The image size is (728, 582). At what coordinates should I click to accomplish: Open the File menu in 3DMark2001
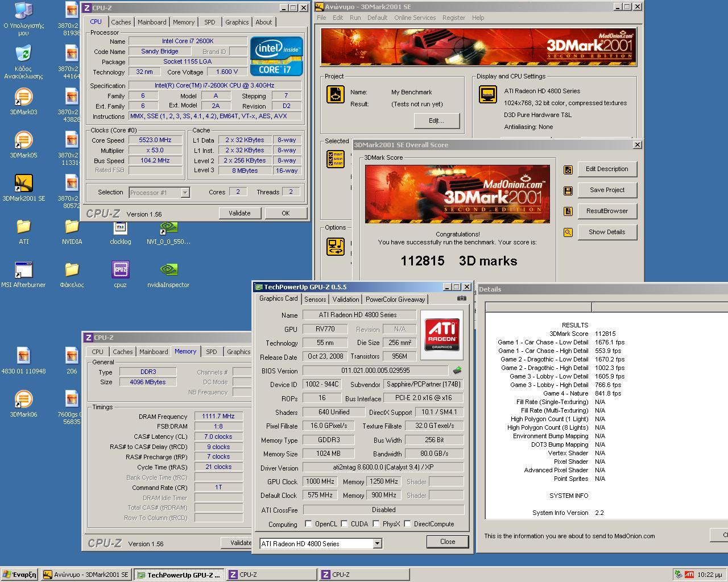(x=321, y=18)
